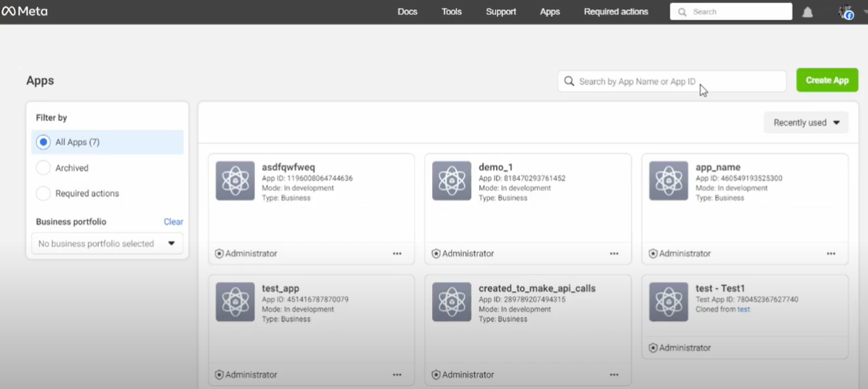
Task: Open Required actions in the top navigation
Action: tap(616, 12)
